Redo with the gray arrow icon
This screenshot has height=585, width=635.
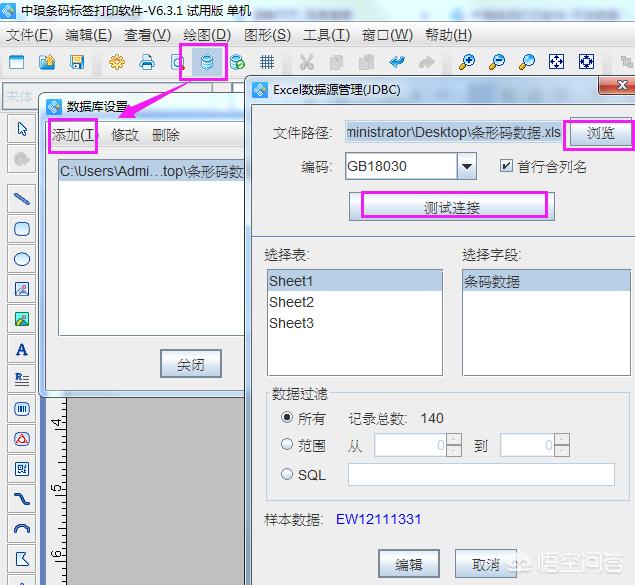(x=427, y=62)
